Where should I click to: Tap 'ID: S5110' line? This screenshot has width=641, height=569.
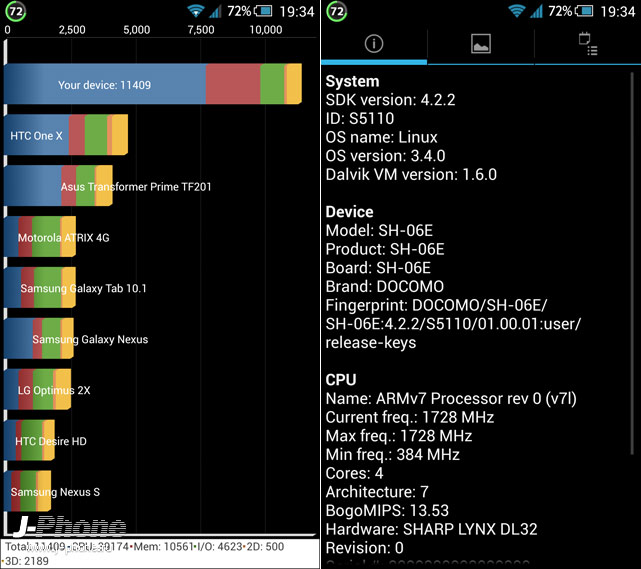pos(360,119)
